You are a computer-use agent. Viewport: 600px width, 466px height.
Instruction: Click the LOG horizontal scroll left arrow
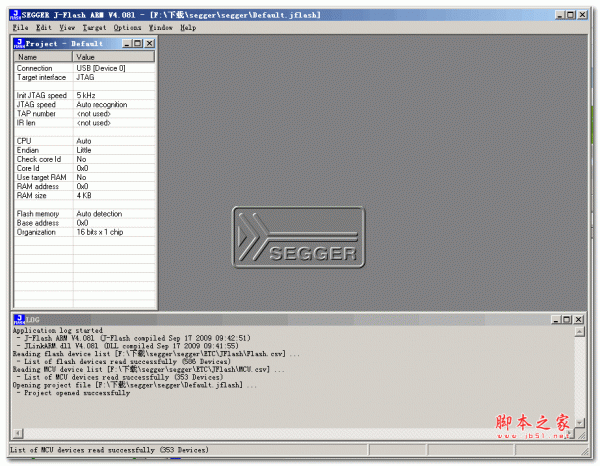pos(18,433)
